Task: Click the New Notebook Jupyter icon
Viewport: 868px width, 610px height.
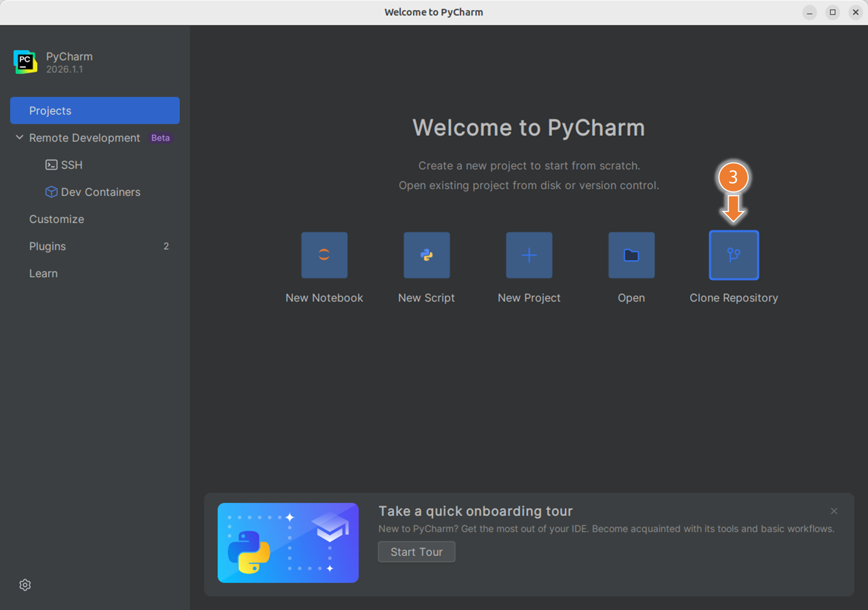Action: tap(324, 255)
